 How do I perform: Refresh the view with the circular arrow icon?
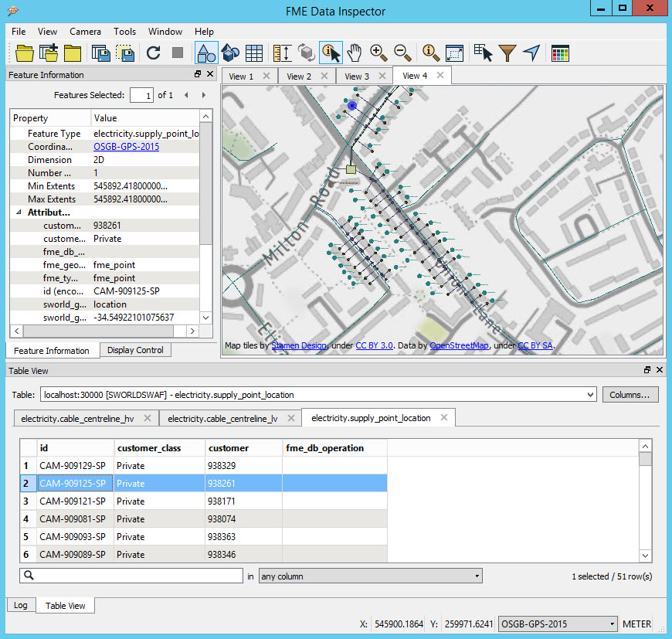pos(154,53)
